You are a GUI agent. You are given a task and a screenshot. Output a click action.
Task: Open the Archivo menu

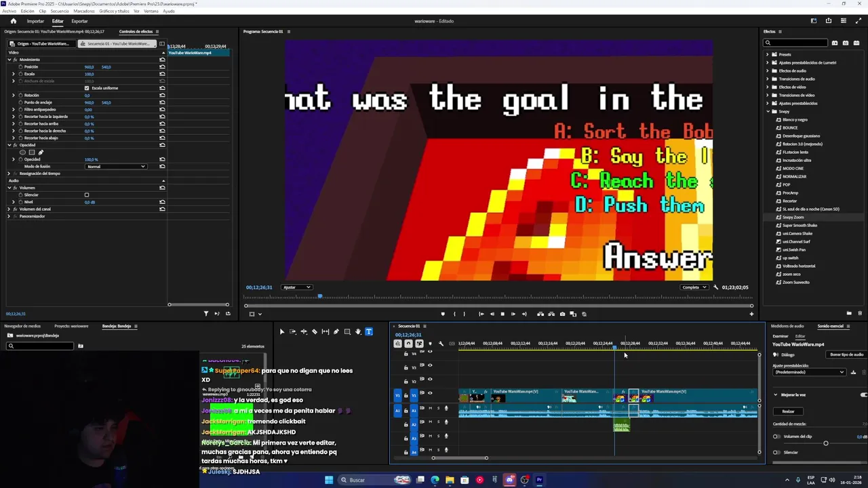[x=9, y=11]
